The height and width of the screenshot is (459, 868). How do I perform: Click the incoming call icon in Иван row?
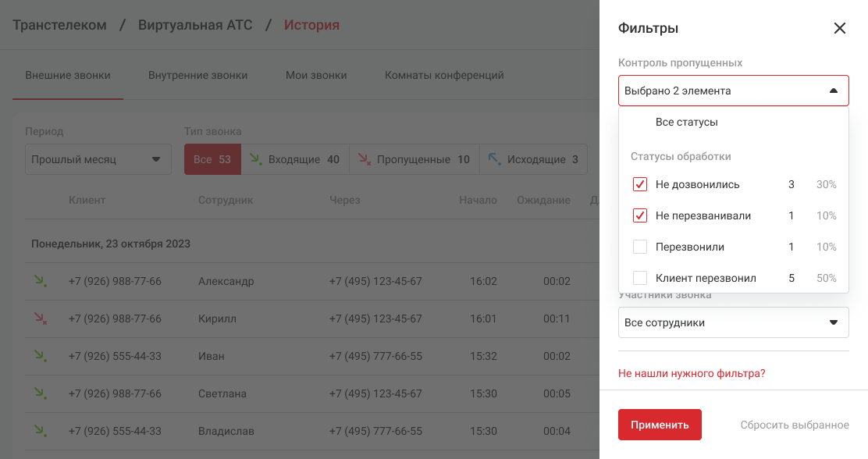39,356
